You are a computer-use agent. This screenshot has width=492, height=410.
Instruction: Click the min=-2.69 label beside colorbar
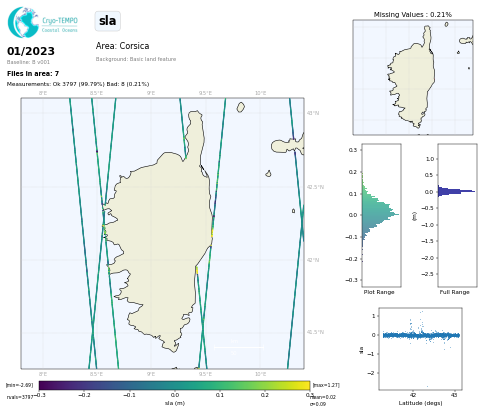click(x=19, y=385)
